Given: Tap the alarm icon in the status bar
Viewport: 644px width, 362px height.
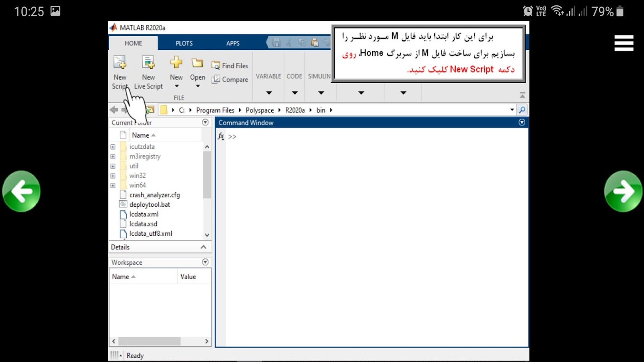Looking at the screenshot, I should coord(528,11).
